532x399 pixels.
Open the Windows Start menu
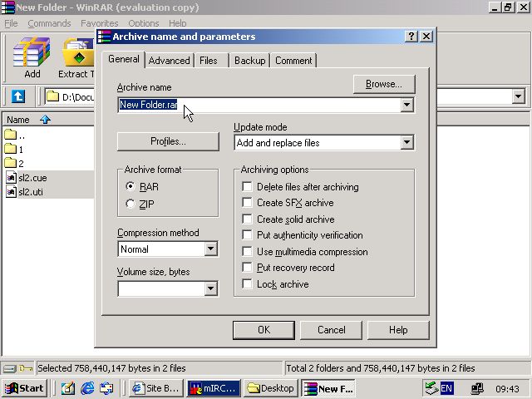click(24, 388)
